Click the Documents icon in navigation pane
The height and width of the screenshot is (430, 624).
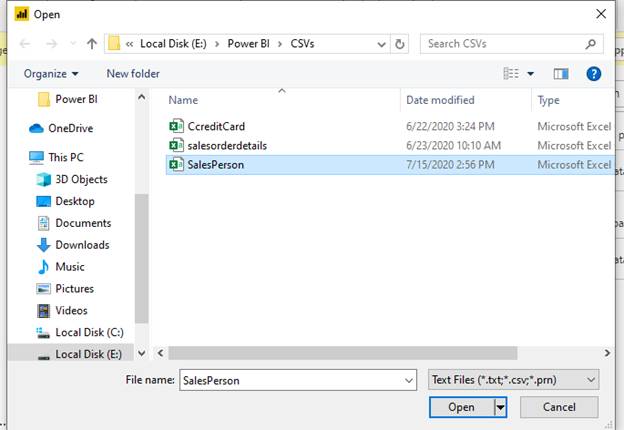click(43, 223)
